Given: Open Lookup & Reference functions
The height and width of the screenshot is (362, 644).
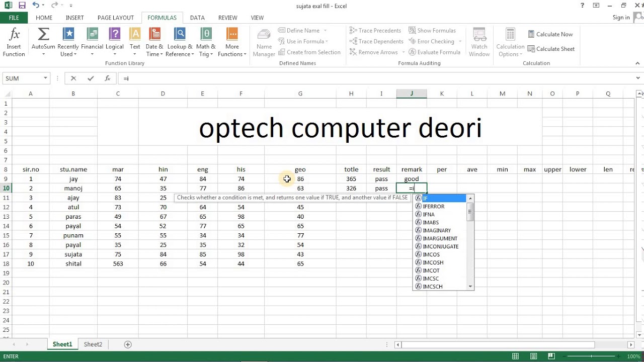Looking at the screenshot, I should click(180, 43).
